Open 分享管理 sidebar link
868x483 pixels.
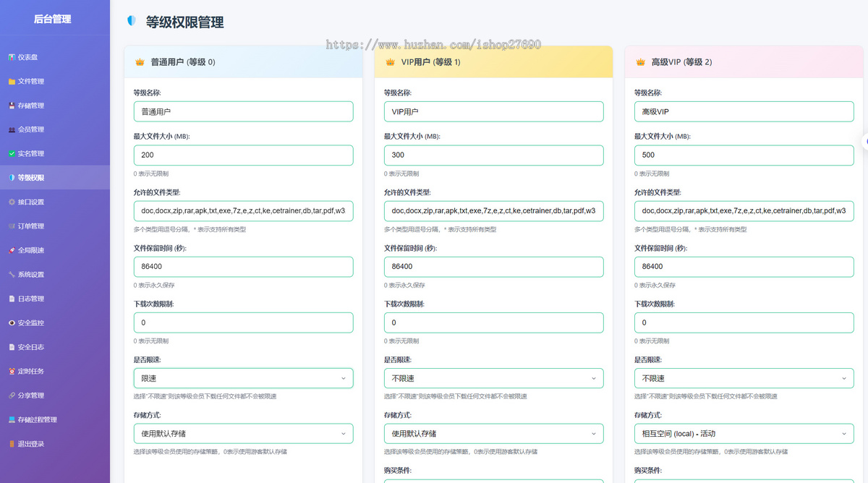tap(55, 396)
